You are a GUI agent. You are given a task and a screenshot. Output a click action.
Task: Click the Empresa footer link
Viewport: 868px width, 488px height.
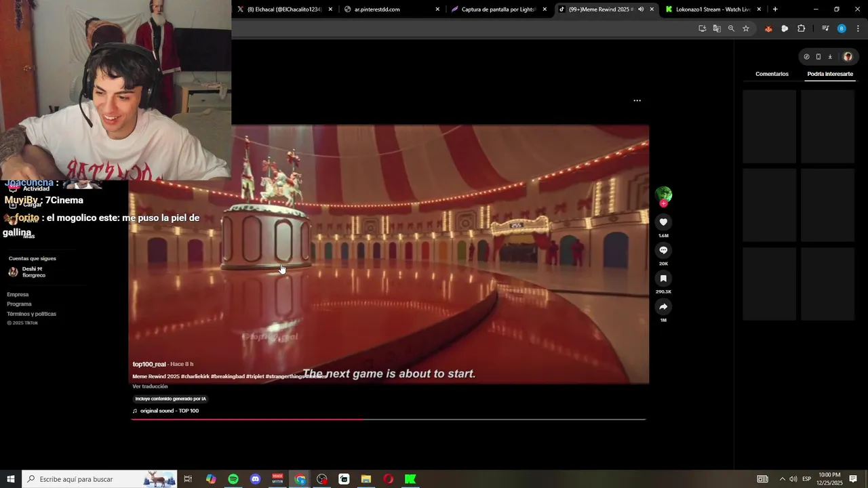tap(18, 294)
